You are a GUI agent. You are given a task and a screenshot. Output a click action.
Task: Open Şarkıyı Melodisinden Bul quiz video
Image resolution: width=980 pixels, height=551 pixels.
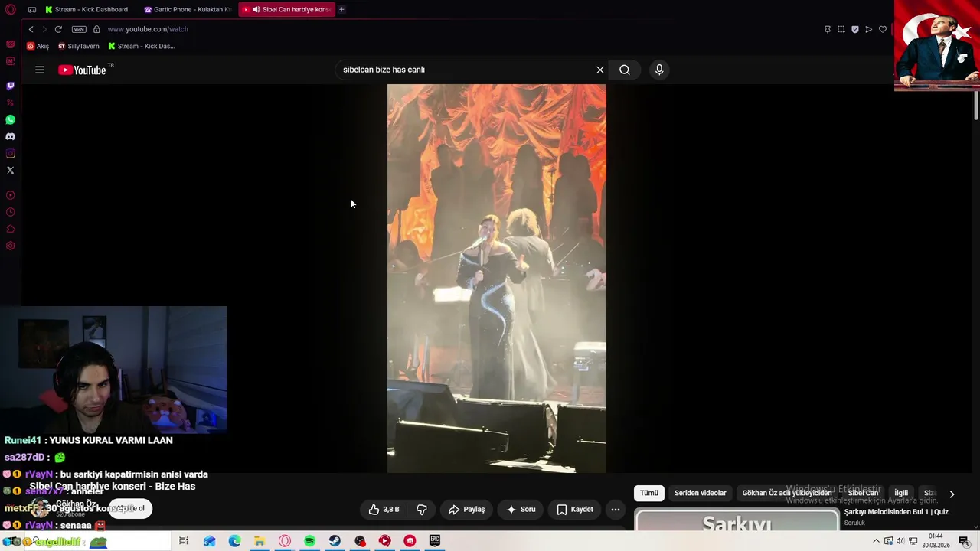click(897, 512)
